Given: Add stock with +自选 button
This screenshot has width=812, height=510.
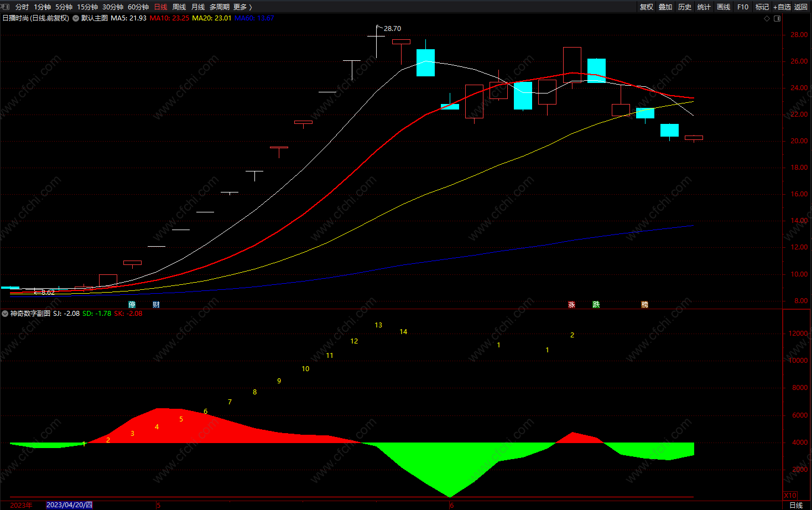Looking at the screenshot, I should click(782, 7).
